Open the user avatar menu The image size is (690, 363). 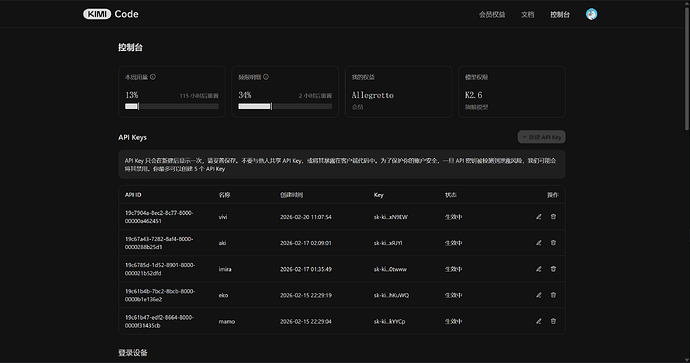pos(591,14)
